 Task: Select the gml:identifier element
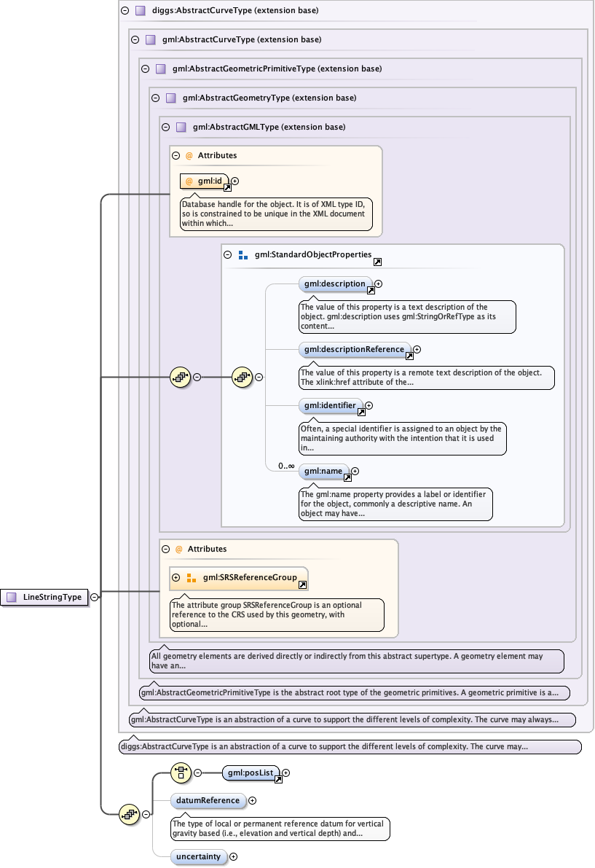click(329, 405)
